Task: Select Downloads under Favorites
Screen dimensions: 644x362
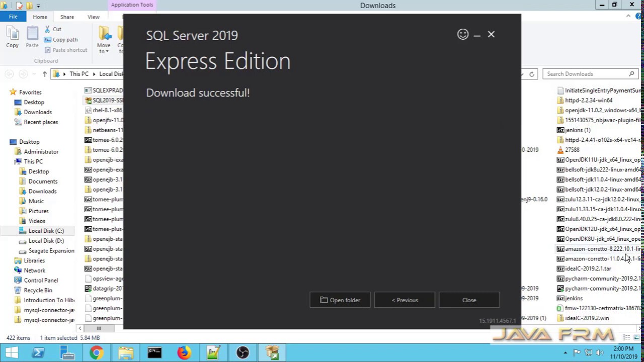Action: point(38,112)
